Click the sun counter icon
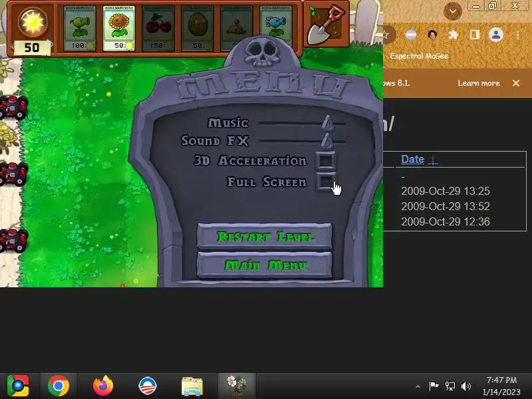This screenshot has width=532, height=399. [33, 23]
